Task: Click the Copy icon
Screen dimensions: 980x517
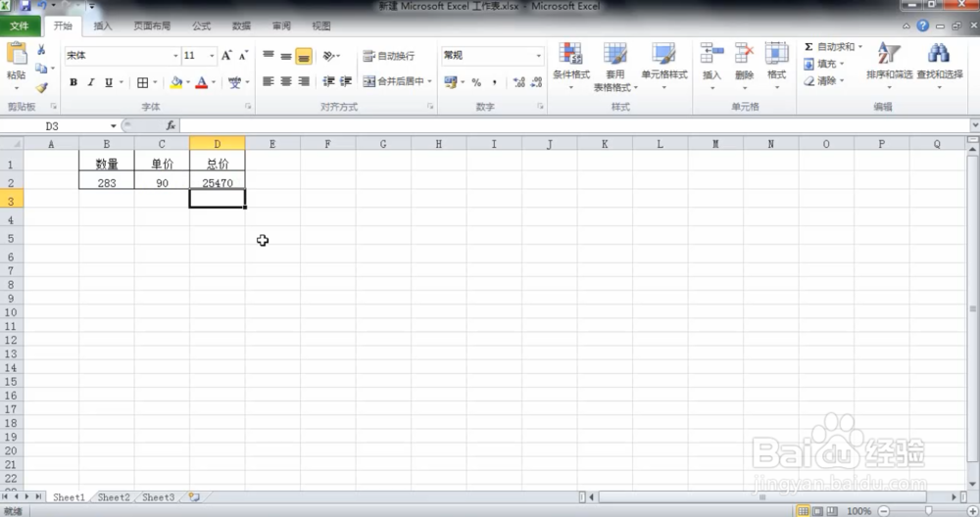Action: (x=41, y=69)
